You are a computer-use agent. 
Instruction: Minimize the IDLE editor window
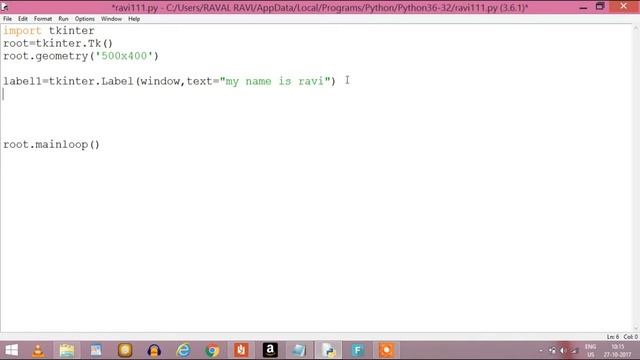583,7
